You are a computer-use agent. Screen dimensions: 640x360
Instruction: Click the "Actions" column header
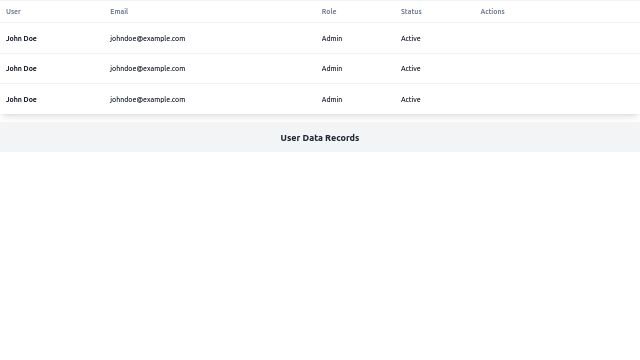tap(492, 11)
